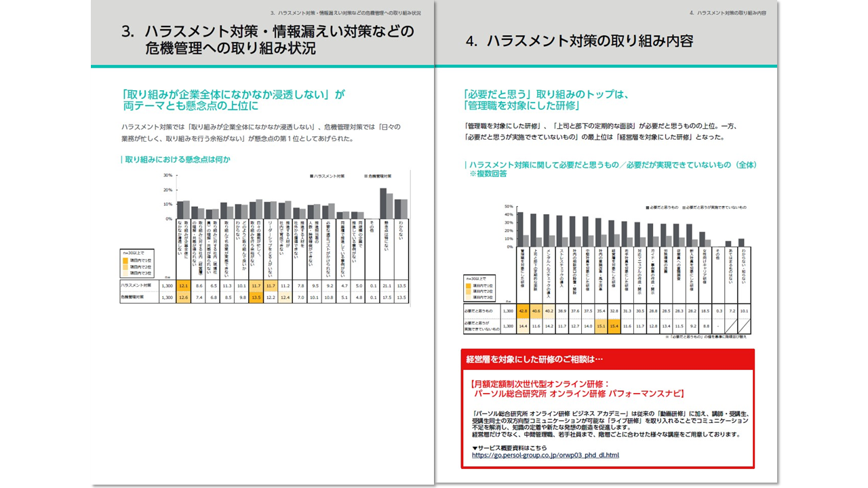Viewport: 868px width, 488px height.
Task: Click the highlighted cell 40.2
Action: [x=549, y=310]
